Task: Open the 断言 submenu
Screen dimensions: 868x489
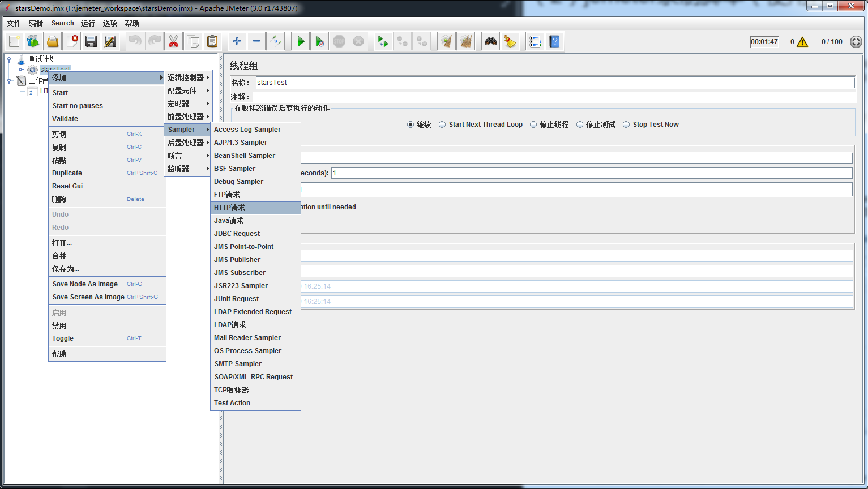Action: point(187,156)
